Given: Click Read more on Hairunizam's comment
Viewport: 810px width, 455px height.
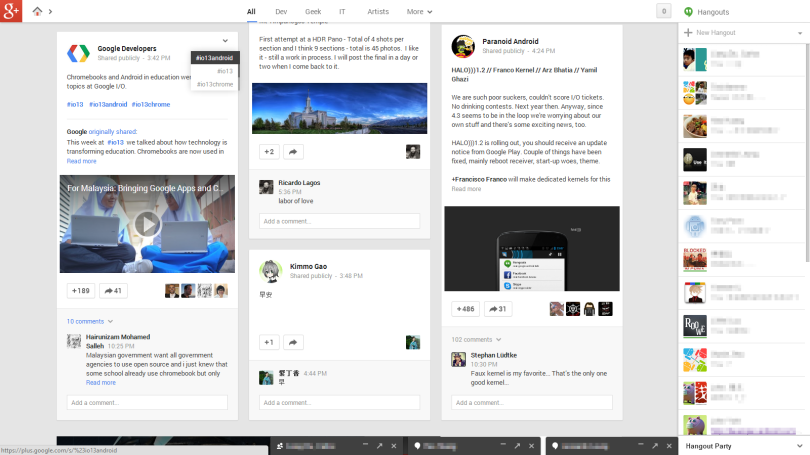Looking at the screenshot, I should [x=101, y=383].
